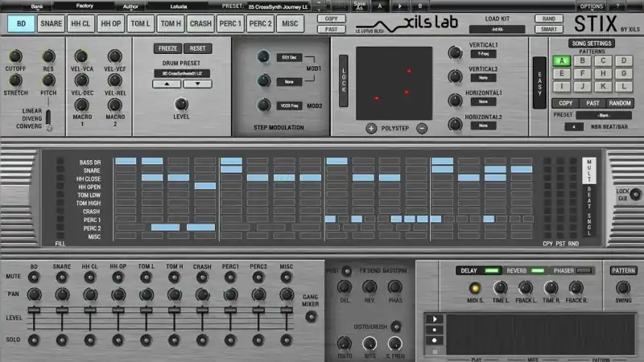Click the PERC1 level fader
Viewport: 644px width, 362px height.
point(230,311)
